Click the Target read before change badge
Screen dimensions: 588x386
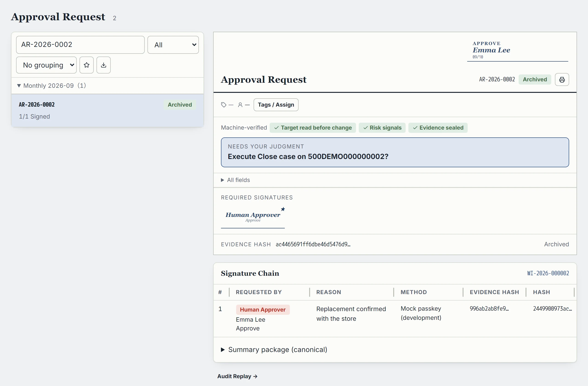tap(313, 128)
